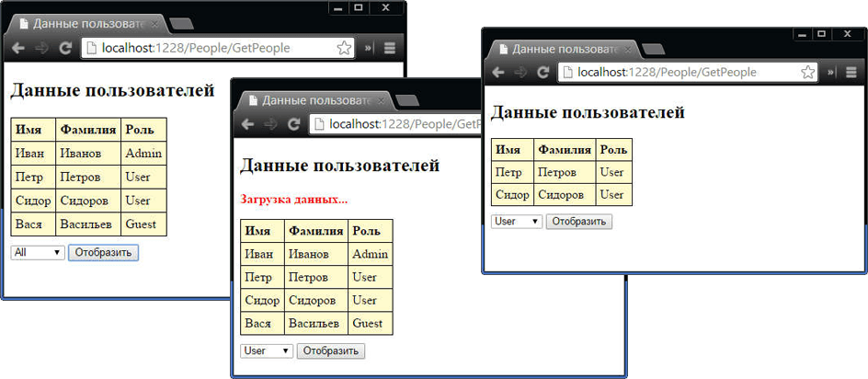Viewport: 868px width, 379px height.
Task: Open the All role dropdown in left window
Action: (x=38, y=253)
